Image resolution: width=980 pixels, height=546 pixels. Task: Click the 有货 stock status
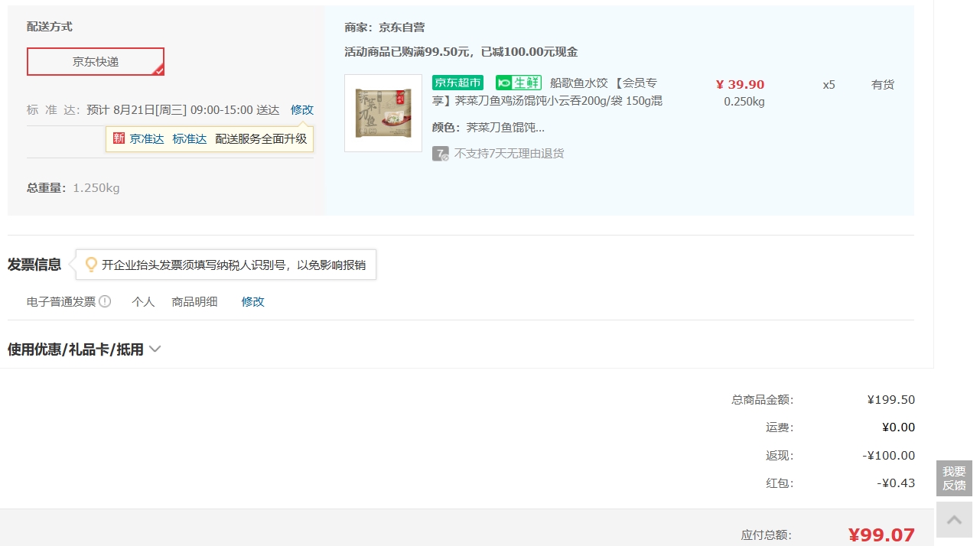(883, 85)
